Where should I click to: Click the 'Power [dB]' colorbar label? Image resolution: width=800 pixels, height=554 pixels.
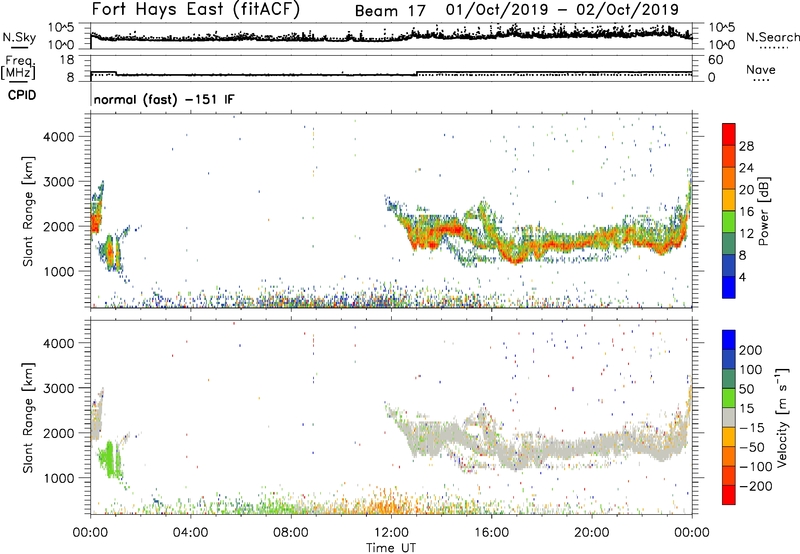tap(763, 211)
